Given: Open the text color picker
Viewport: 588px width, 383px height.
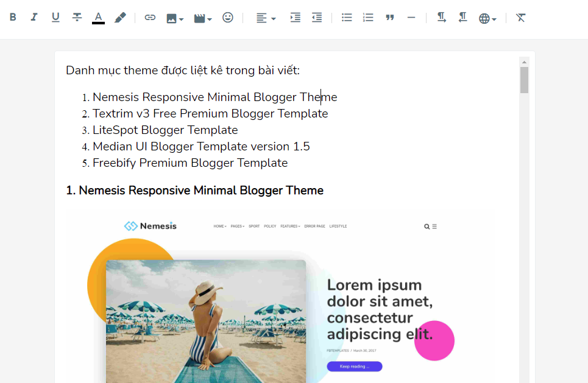Looking at the screenshot, I should (x=98, y=18).
